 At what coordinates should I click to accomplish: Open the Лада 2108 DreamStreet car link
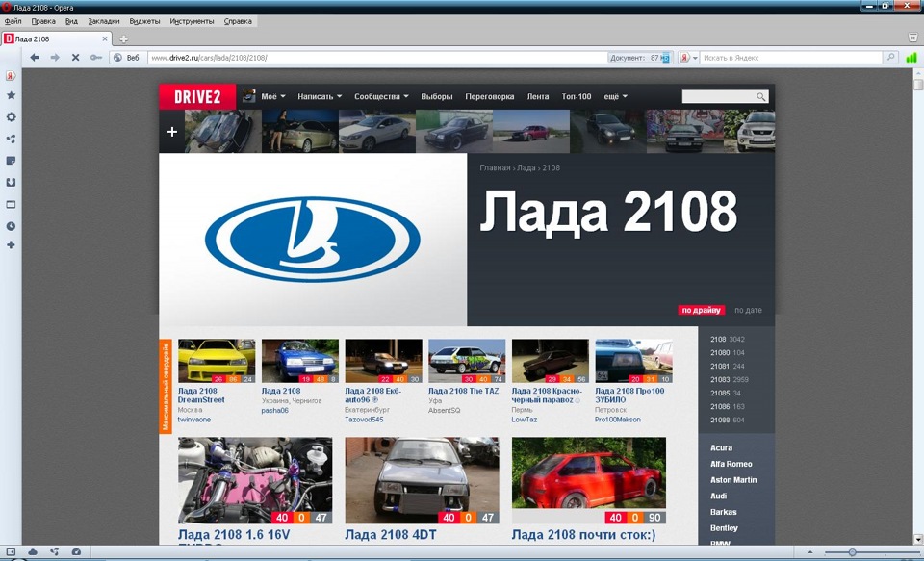[201, 395]
